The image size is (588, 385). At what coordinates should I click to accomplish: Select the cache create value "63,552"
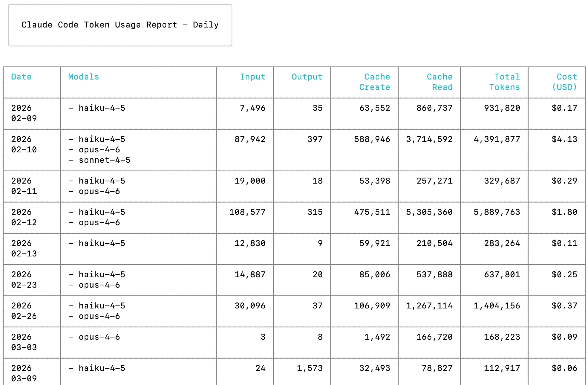(375, 108)
